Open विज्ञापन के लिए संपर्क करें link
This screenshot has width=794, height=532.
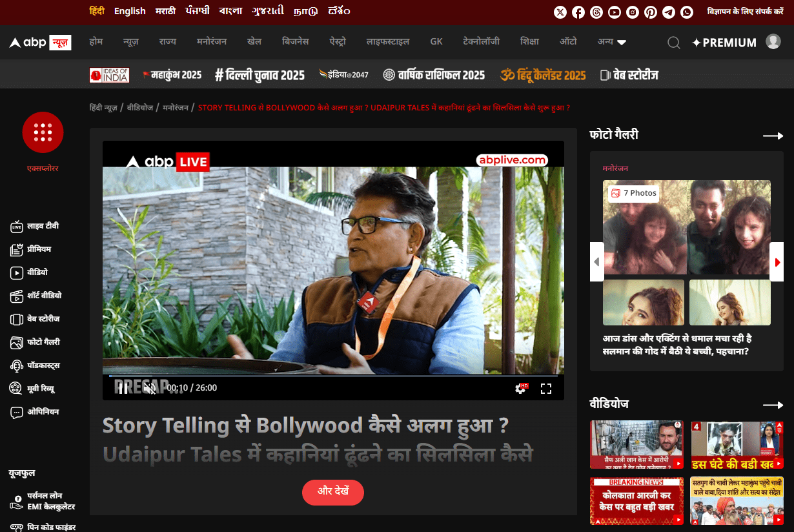click(x=746, y=12)
